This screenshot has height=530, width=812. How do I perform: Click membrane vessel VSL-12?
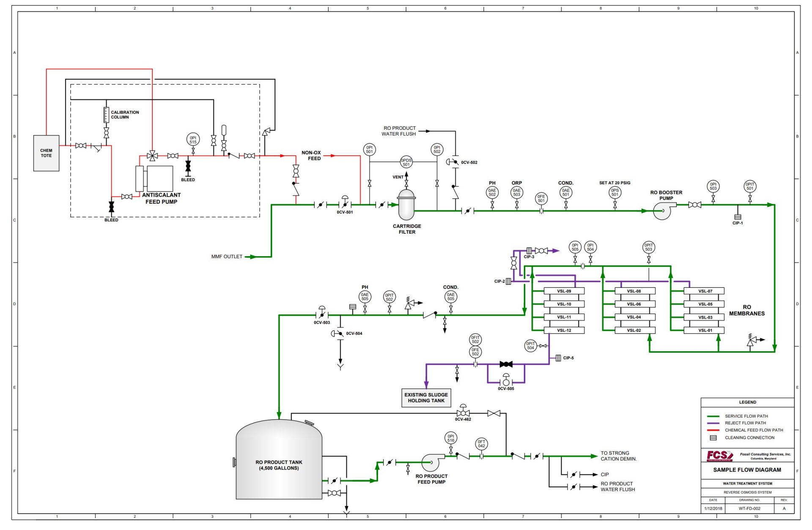[564, 331]
